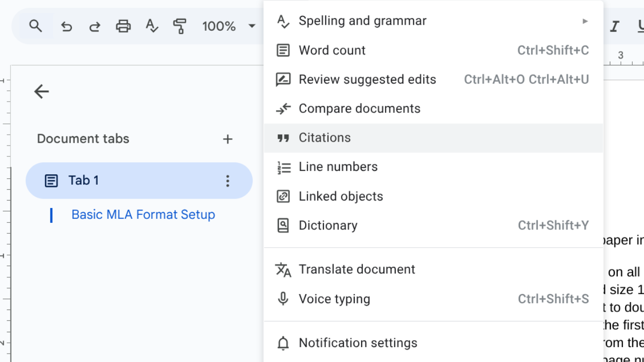
Task: Check the word count
Action: pos(332,50)
